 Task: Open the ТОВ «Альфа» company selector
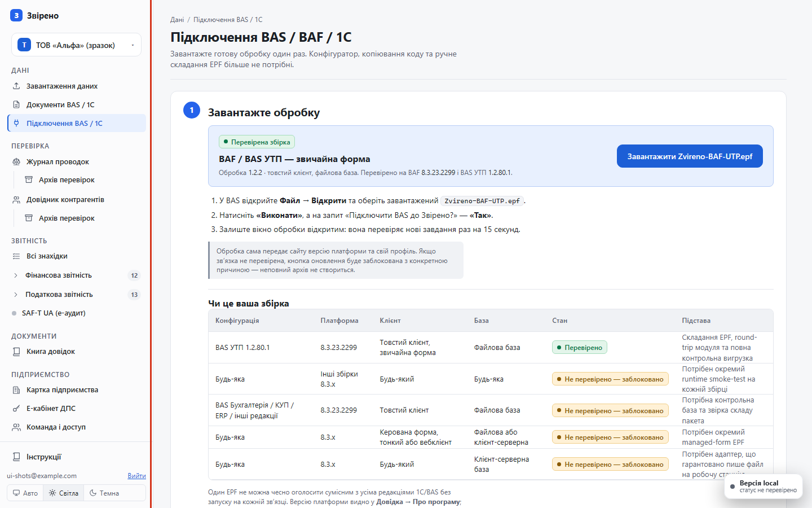[x=76, y=45]
